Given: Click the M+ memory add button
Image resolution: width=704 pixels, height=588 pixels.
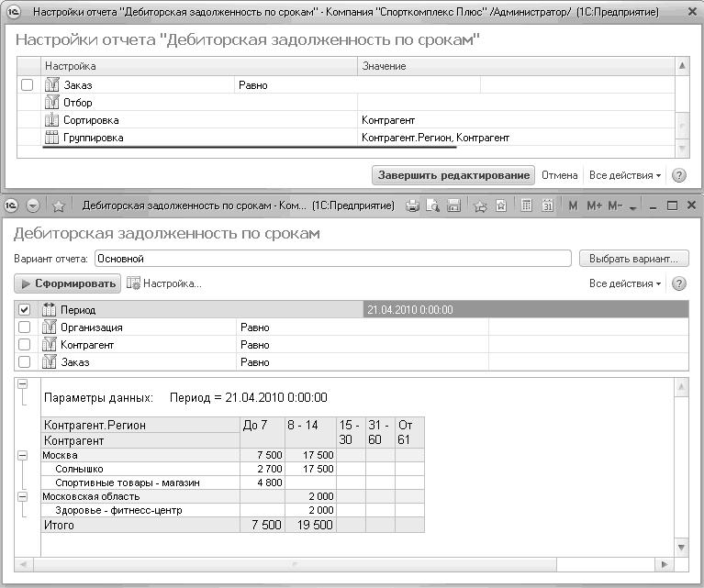Looking at the screenshot, I should coord(595,206).
